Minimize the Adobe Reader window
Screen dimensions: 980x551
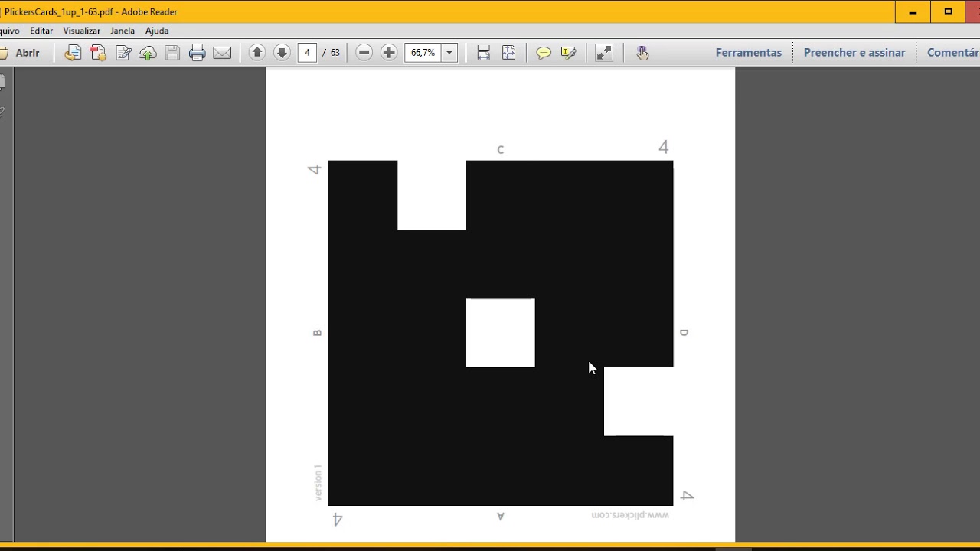[913, 11]
